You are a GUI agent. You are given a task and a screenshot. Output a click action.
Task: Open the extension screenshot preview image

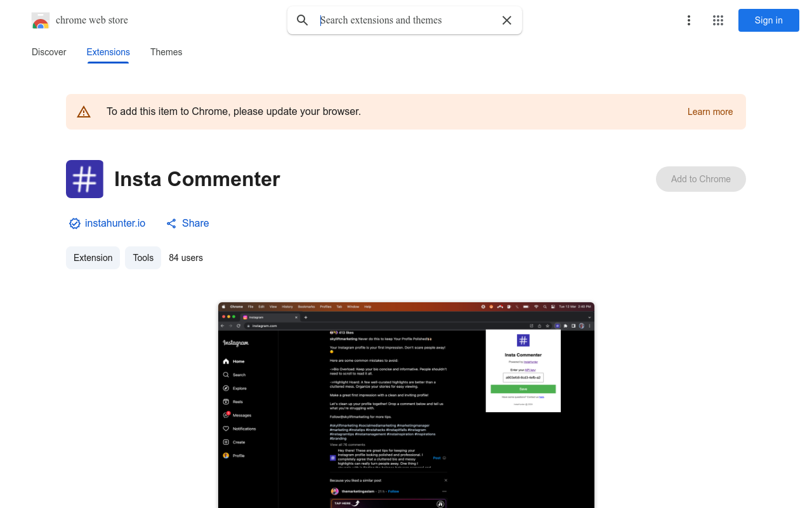pos(406,405)
